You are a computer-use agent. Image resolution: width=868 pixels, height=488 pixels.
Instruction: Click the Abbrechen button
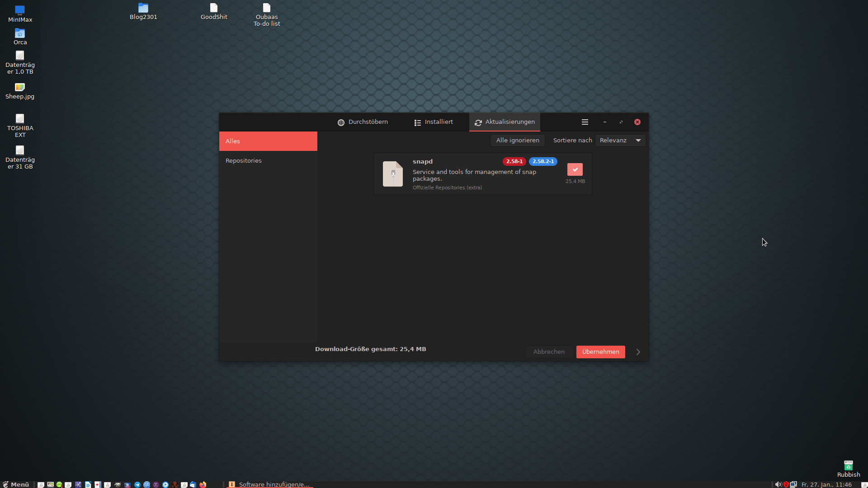tap(549, 352)
